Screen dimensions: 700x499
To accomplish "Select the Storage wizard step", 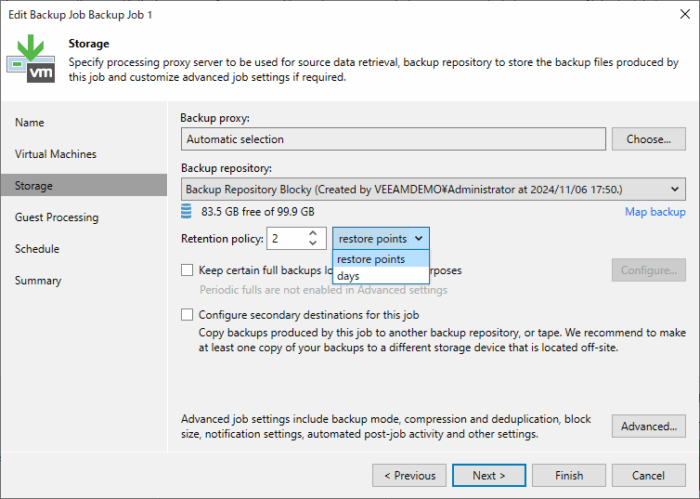I will click(x=84, y=185).
